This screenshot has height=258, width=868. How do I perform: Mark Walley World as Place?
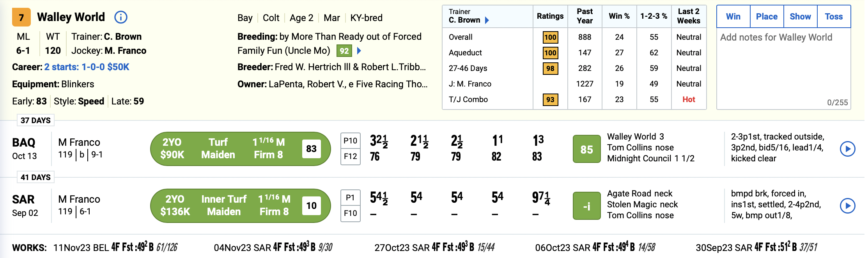click(x=767, y=17)
